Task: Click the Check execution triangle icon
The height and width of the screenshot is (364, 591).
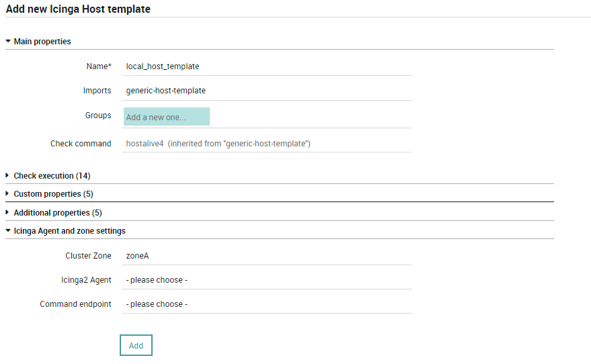Action: tap(7, 176)
